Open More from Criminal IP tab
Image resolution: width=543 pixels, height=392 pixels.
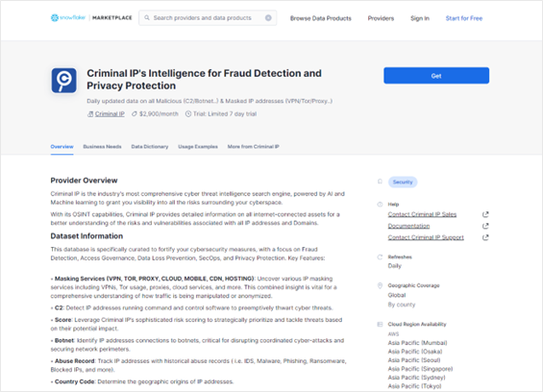(253, 146)
